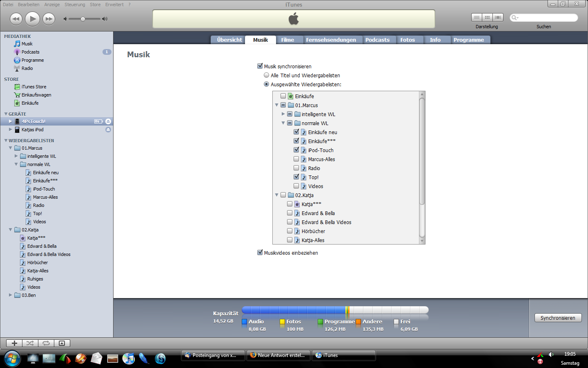Toggle Musikvideos einbeziehen checkbox

260,252
